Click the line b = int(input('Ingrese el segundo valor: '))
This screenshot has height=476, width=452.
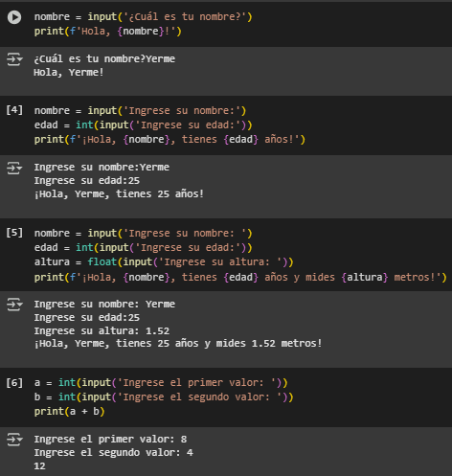[164, 397]
